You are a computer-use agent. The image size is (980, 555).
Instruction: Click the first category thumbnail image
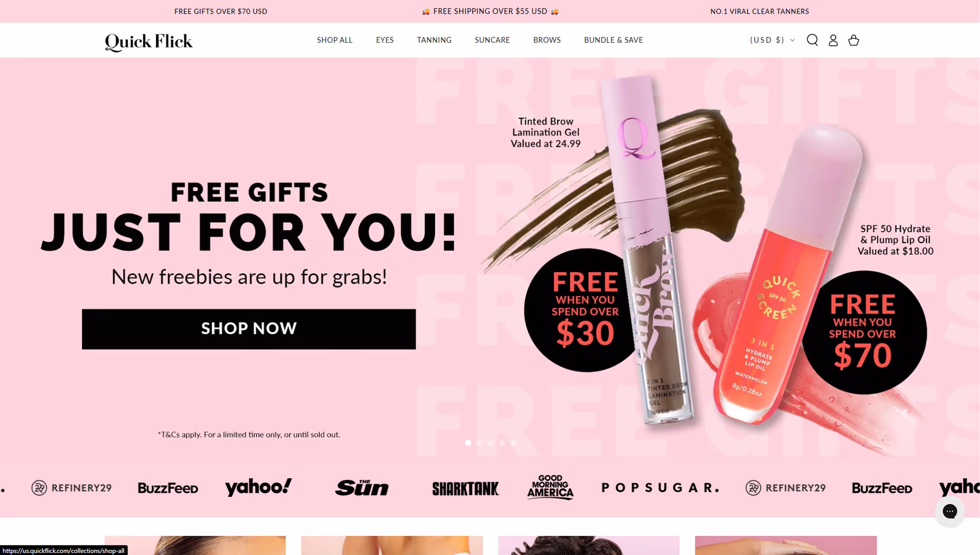[195, 545]
